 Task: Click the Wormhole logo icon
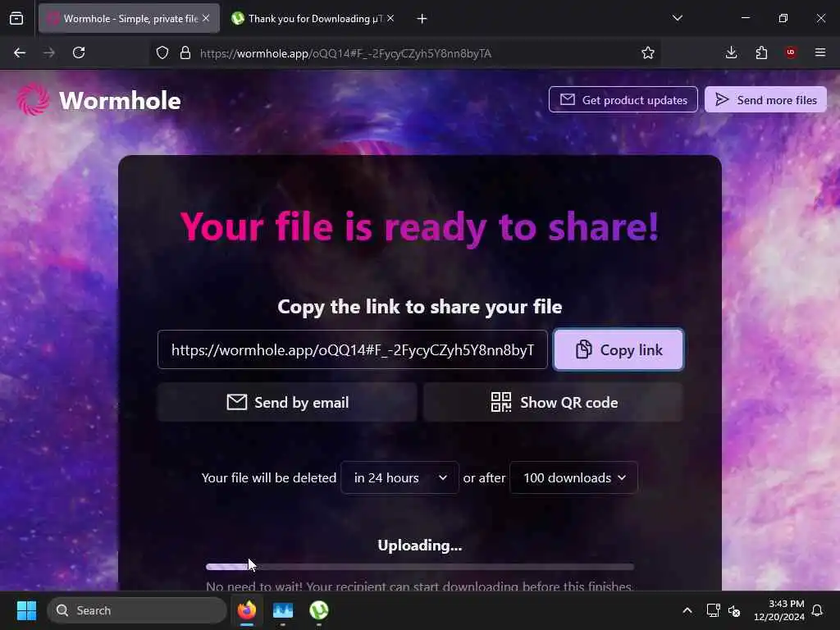pyautogui.click(x=33, y=99)
